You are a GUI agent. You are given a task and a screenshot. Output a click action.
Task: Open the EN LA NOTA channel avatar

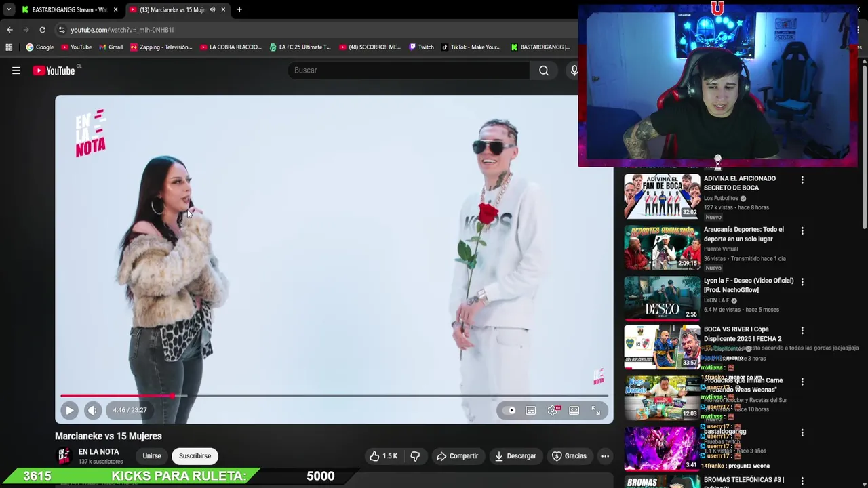click(64, 456)
